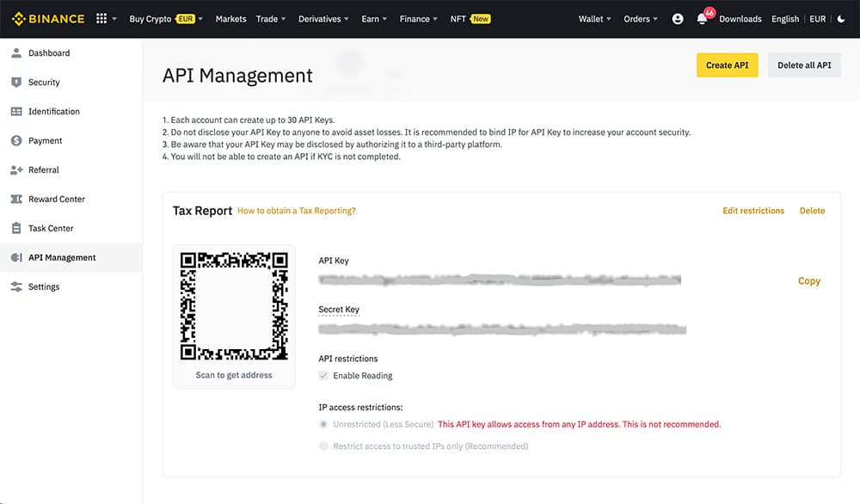Viewport: 860px width, 504px height.
Task: Expand the Orders dropdown menu
Action: (640, 19)
